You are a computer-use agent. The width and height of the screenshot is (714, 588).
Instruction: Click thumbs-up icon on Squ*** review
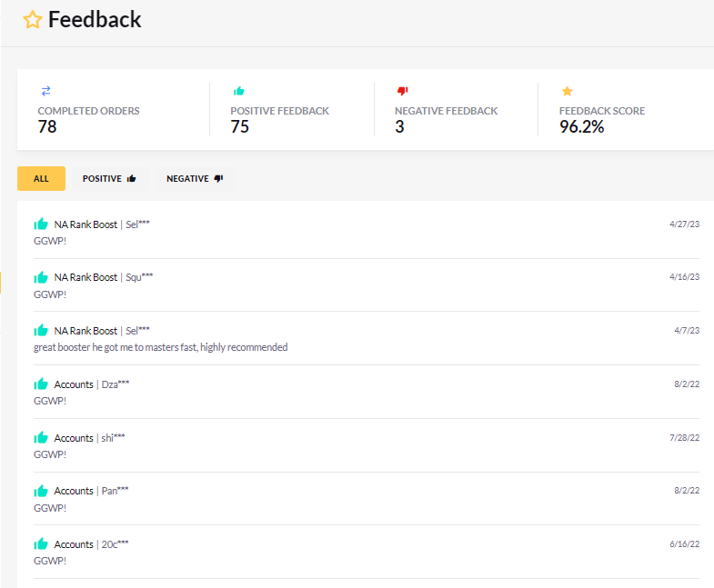pyautogui.click(x=41, y=277)
